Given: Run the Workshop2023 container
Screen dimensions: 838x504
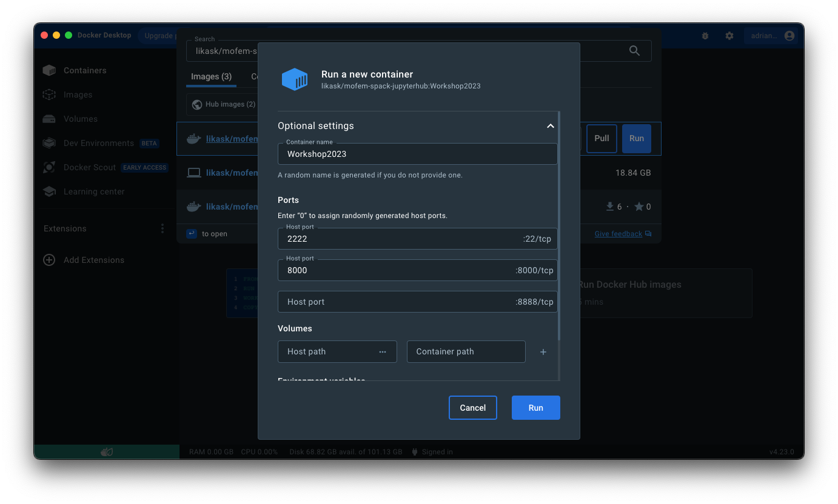Looking at the screenshot, I should coord(535,408).
